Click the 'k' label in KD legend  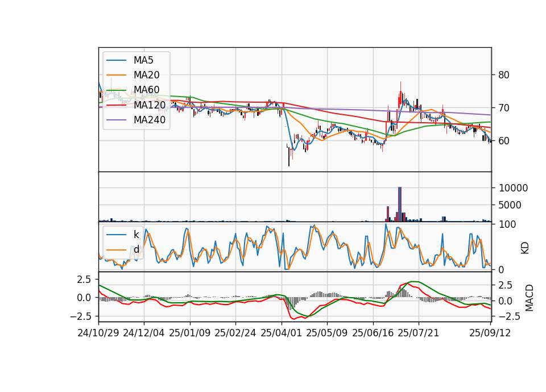[136, 234]
